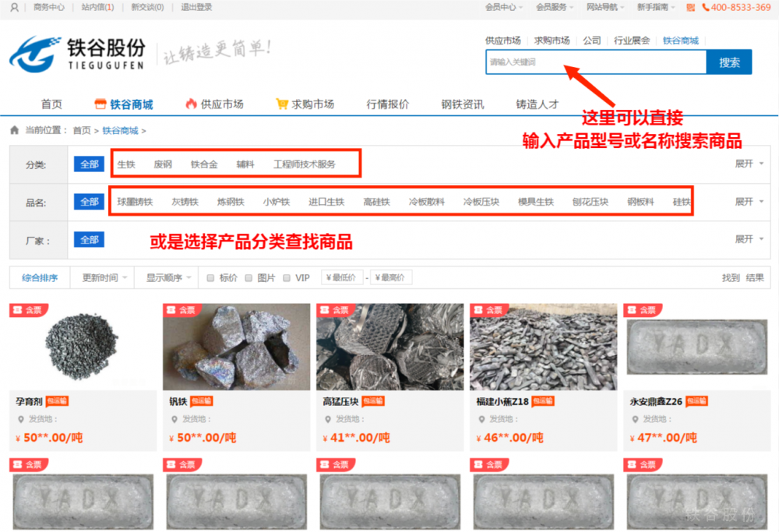Open the 会员中心 dropdown menu

click(x=503, y=8)
